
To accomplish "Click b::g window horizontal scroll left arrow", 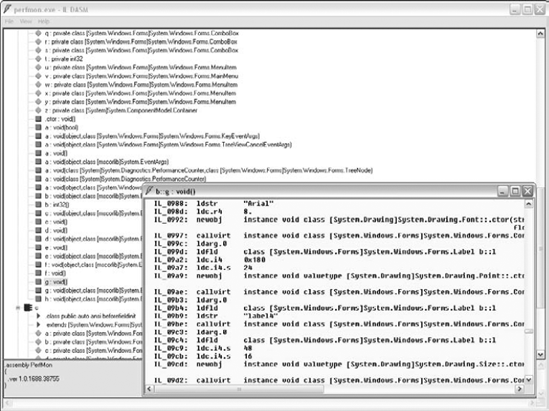I will click(x=150, y=389).
